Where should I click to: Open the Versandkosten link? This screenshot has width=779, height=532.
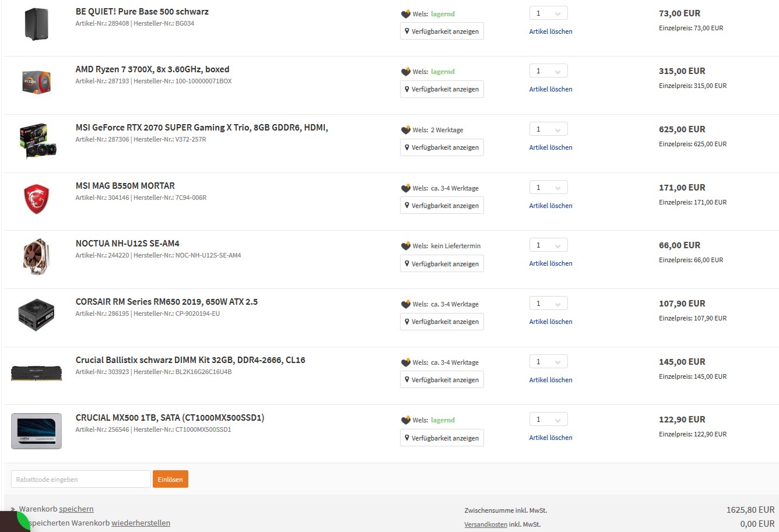pos(486,524)
